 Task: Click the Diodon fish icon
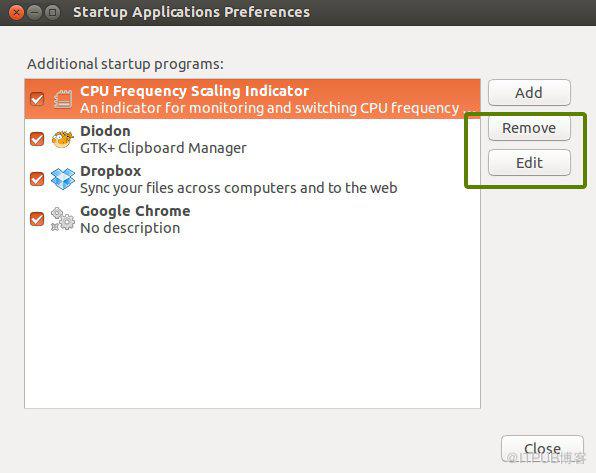[x=63, y=139]
